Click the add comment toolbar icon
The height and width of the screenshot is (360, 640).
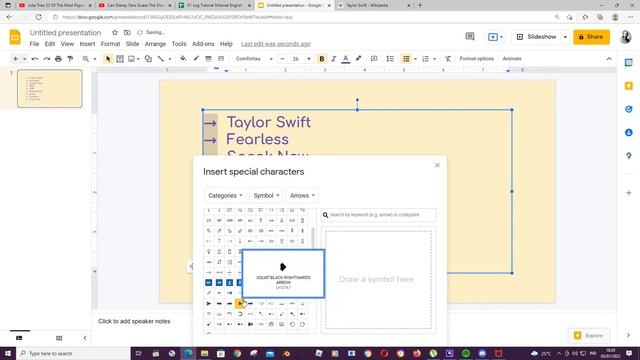tap(373, 59)
